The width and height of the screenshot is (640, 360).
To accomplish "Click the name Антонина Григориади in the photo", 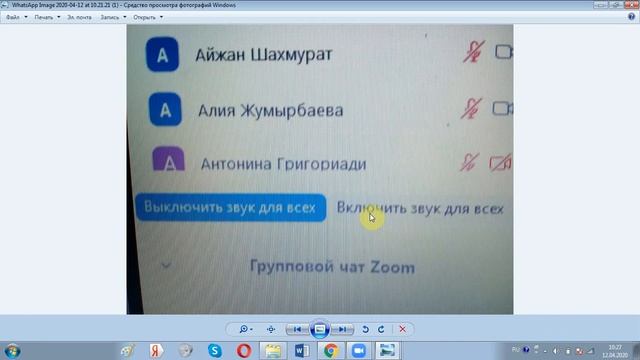I will pos(283,164).
